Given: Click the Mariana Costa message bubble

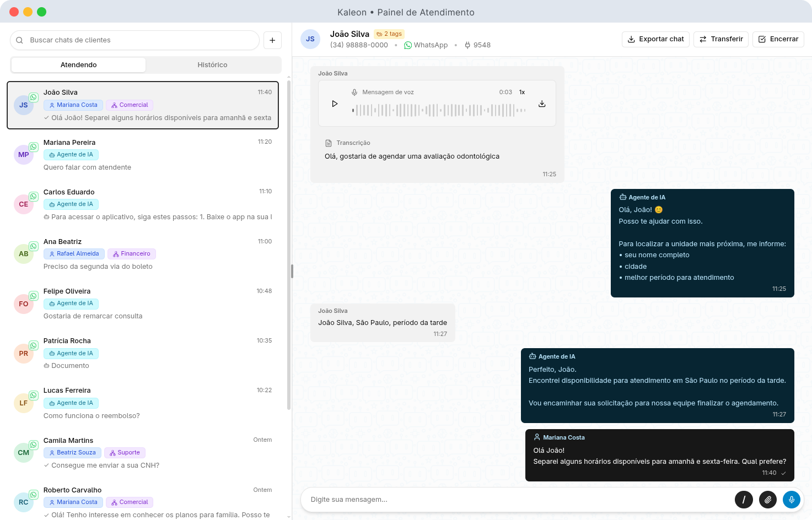Looking at the screenshot, I should pyautogui.click(x=660, y=455).
